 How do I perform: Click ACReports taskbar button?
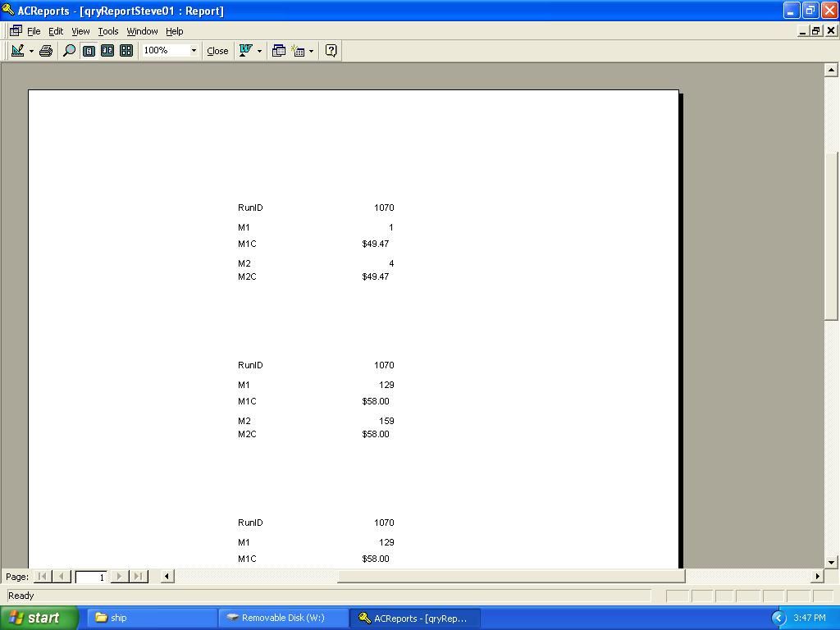click(x=415, y=618)
